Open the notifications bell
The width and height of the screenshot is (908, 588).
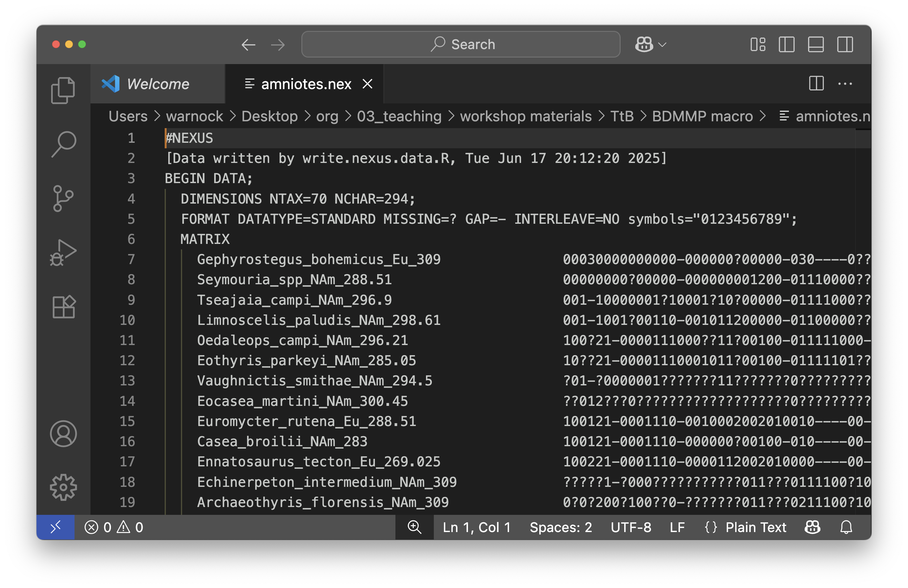pyautogui.click(x=846, y=527)
